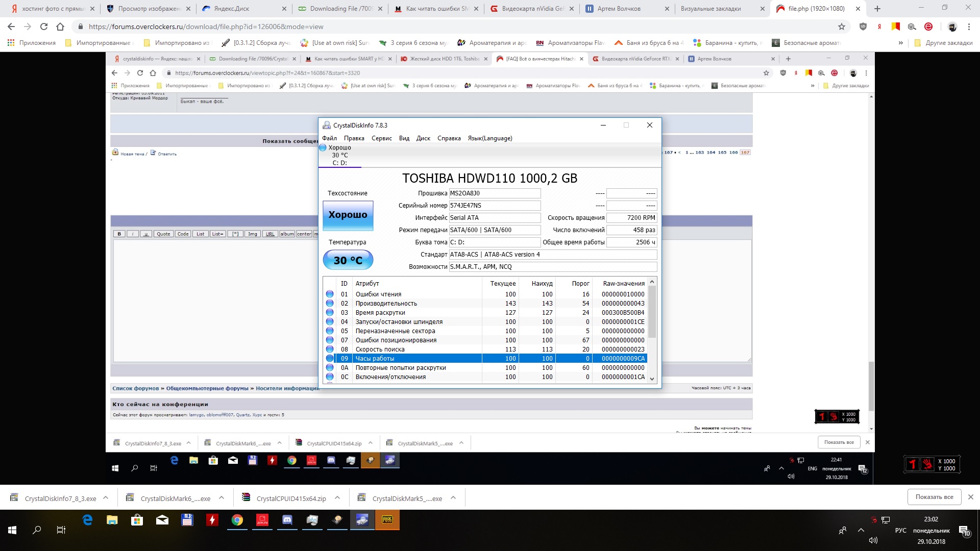980x551 pixels.
Task: Show hidden bookmarks via the double-chevron overflow
Action: coord(900,43)
